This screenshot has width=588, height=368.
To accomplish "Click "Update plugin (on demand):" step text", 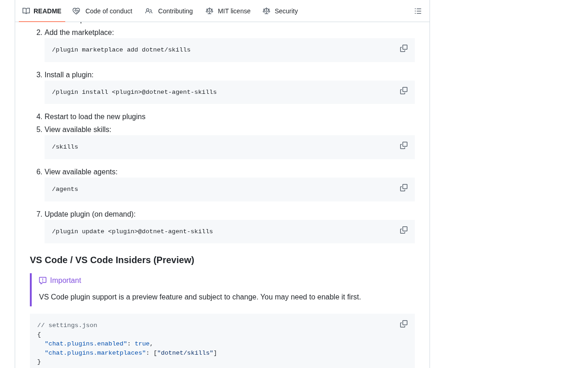I will coord(90,214).
